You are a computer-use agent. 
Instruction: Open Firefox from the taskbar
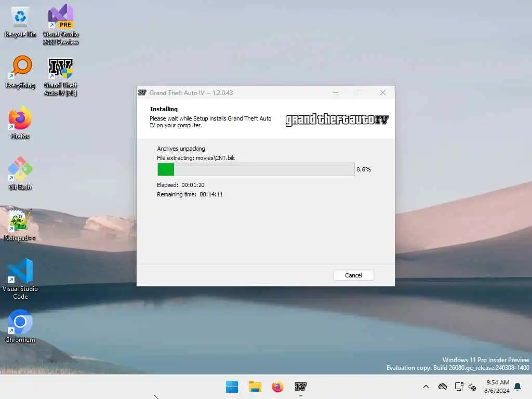click(x=277, y=387)
